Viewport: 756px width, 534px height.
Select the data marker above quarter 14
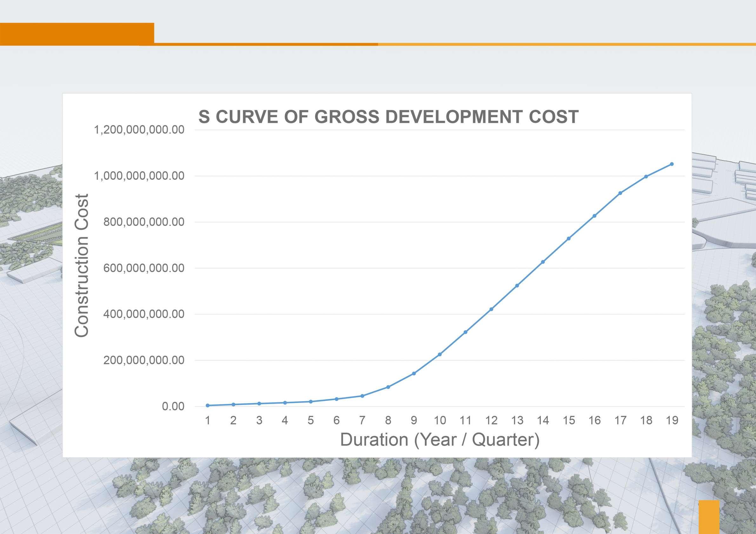coord(543,262)
